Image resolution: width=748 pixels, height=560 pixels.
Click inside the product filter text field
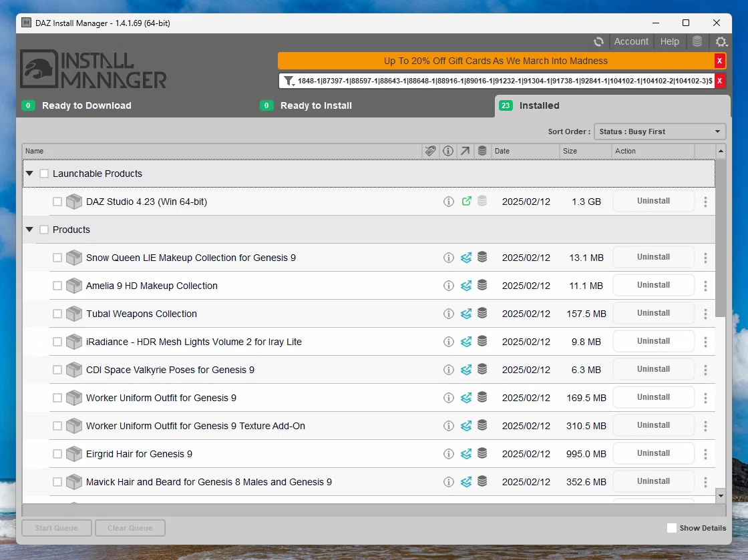505,81
